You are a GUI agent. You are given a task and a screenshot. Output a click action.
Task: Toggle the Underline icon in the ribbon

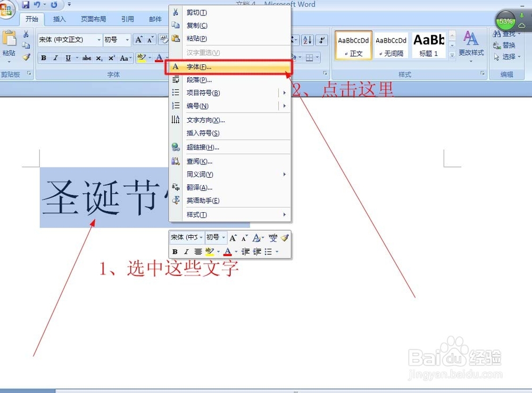[x=68, y=57]
